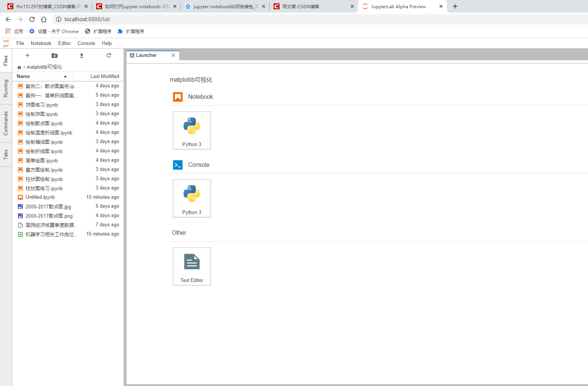The width and height of the screenshot is (588, 386).
Task: Select 案例一：简单折线图案 notebook
Action: pos(68,95)
